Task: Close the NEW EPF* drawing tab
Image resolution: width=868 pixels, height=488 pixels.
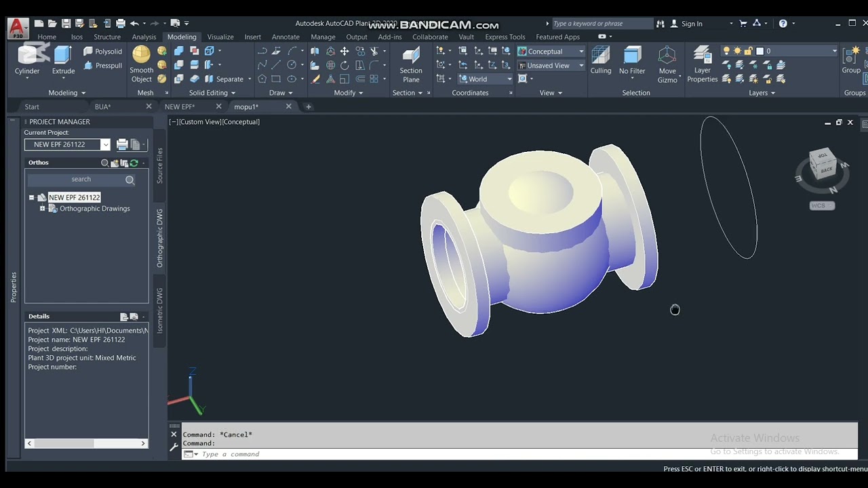Action: [218, 106]
